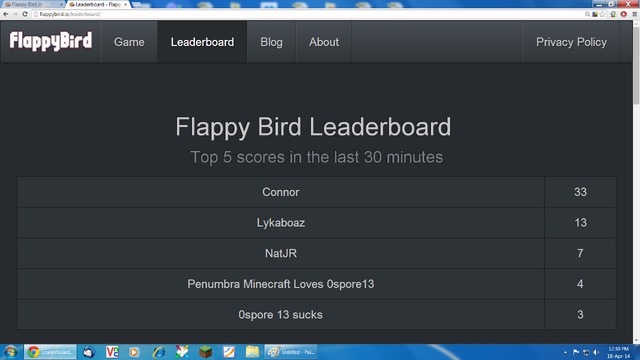Open the volume speaker tray icon
640x360 pixels.
point(596,352)
